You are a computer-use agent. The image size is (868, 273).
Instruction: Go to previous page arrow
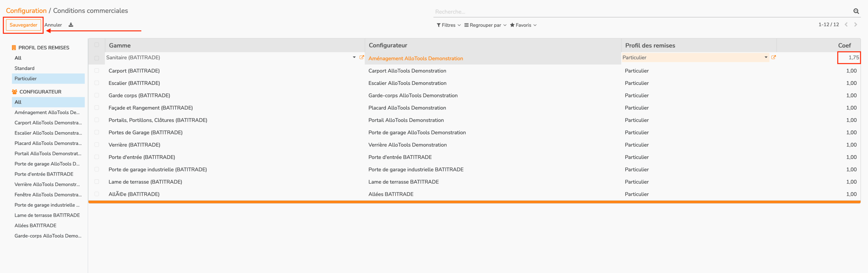tap(846, 24)
